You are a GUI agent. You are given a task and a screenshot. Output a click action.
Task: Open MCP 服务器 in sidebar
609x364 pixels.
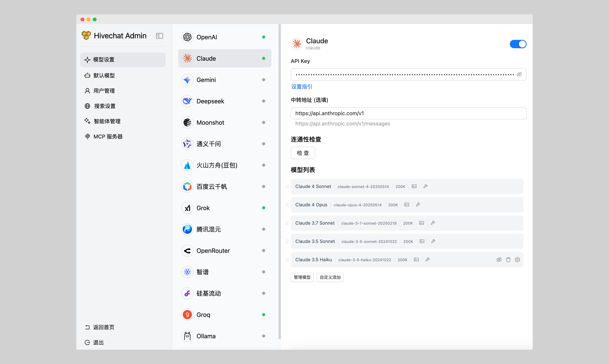point(123,136)
